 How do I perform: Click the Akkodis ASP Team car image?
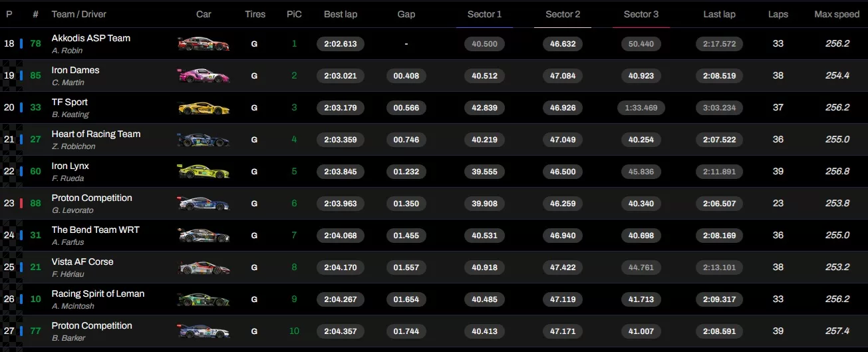204,44
